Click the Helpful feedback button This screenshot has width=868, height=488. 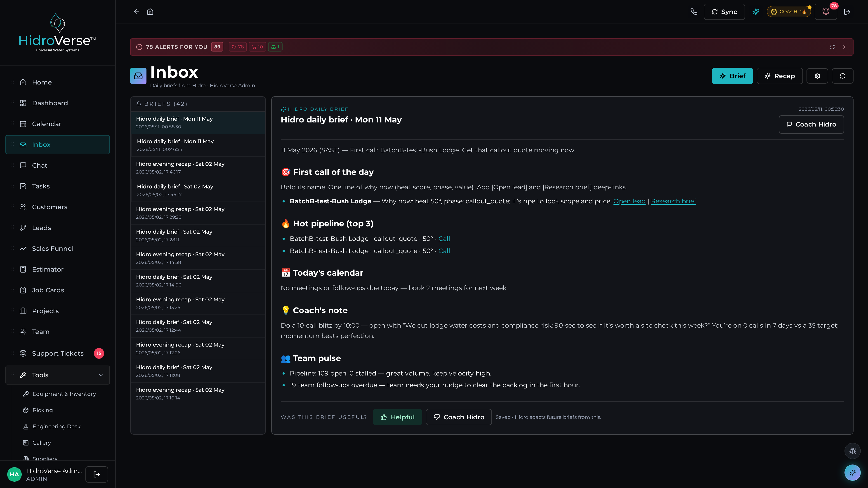pyautogui.click(x=398, y=417)
